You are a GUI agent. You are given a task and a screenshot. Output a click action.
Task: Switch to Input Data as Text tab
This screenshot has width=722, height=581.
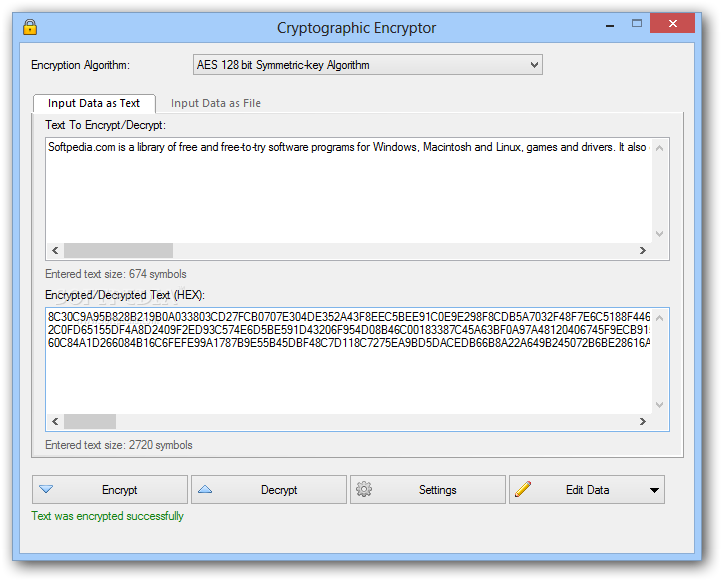pyautogui.click(x=94, y=103)
